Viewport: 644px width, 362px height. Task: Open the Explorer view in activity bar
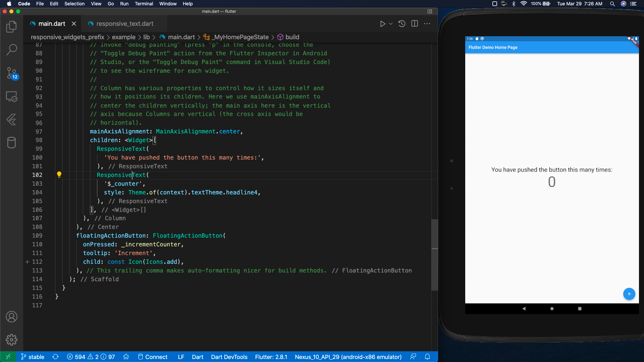11,27
